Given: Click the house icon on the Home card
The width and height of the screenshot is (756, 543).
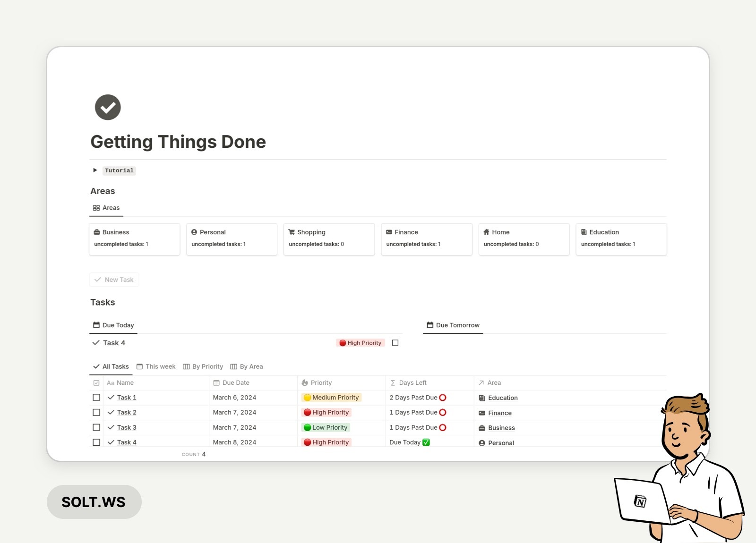Looking at the screenshot, I should pos(487,232).
